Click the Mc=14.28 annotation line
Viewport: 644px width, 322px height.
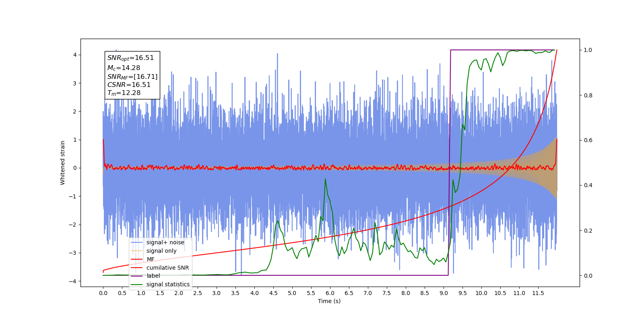coord(124,68)
